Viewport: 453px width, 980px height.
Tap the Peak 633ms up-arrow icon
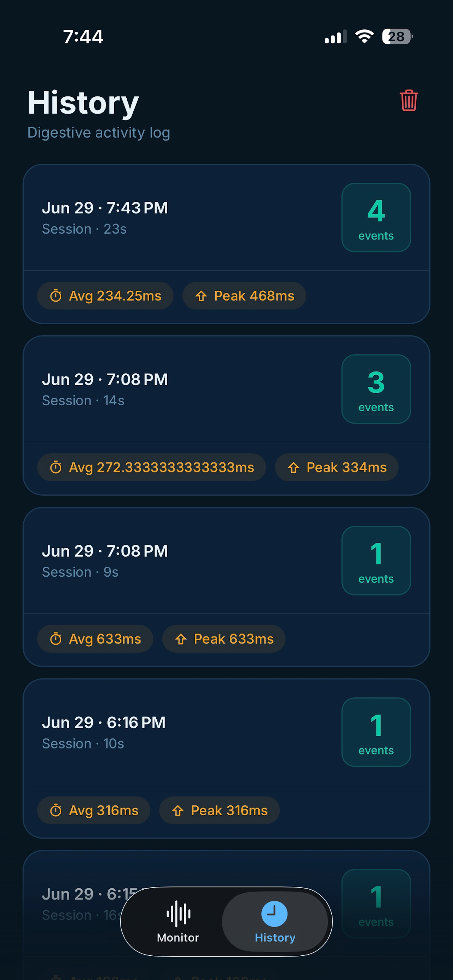tap(181, 639)
